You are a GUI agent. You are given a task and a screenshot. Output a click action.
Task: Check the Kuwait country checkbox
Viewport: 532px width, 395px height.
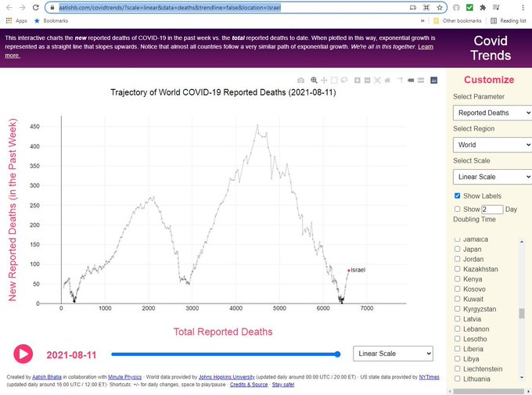(x=457, y=299)
